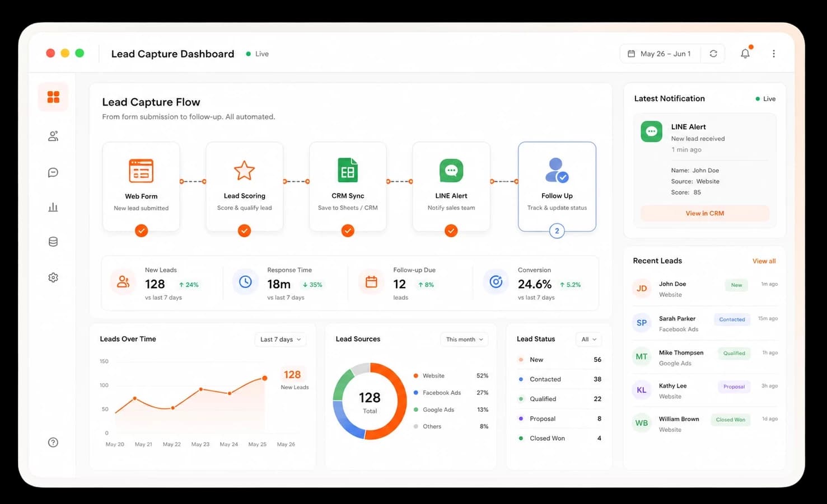Click the SP avatar for Sarah Parker
This screenshot has height=504, width=827.
(x=642, y=323)
